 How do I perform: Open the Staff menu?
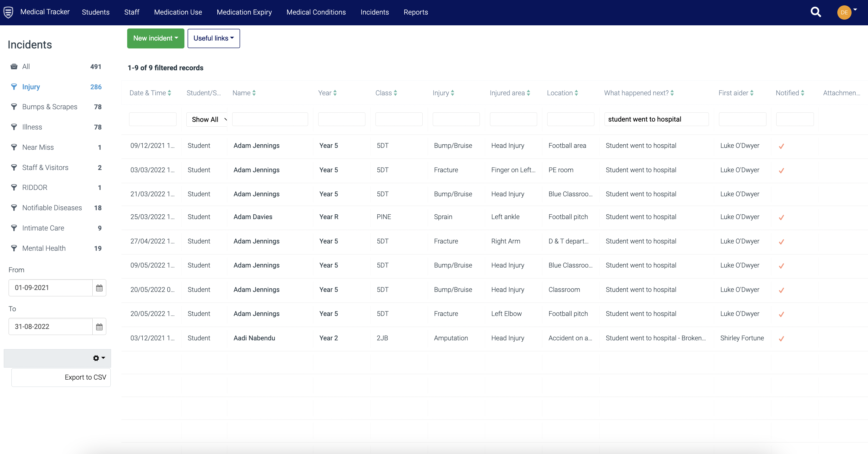(x=132, y=12)
